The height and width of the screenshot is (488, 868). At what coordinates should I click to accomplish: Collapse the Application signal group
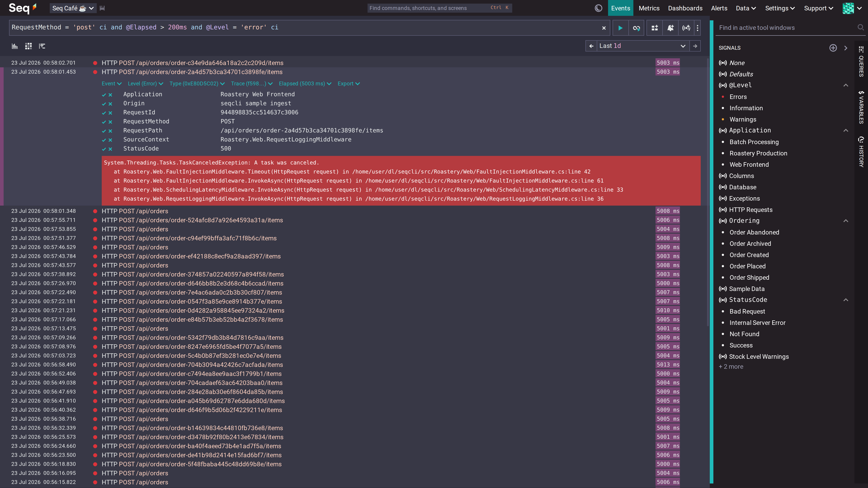pos(846,130)
